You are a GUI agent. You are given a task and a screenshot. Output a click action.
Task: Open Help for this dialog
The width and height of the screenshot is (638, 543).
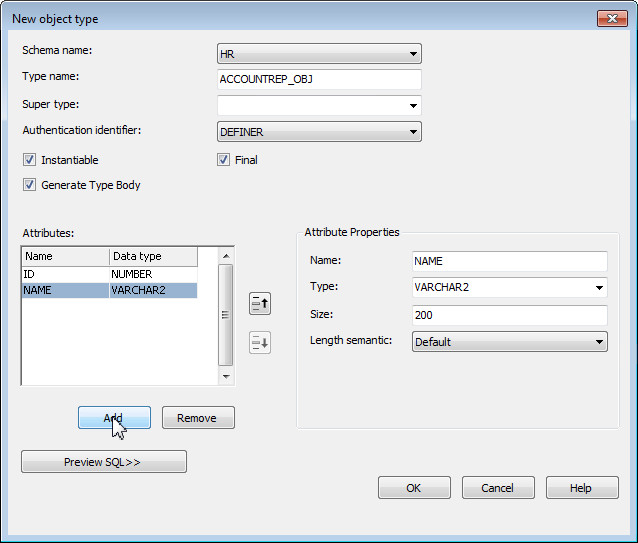pyautogui.click(x=582, y=488)
